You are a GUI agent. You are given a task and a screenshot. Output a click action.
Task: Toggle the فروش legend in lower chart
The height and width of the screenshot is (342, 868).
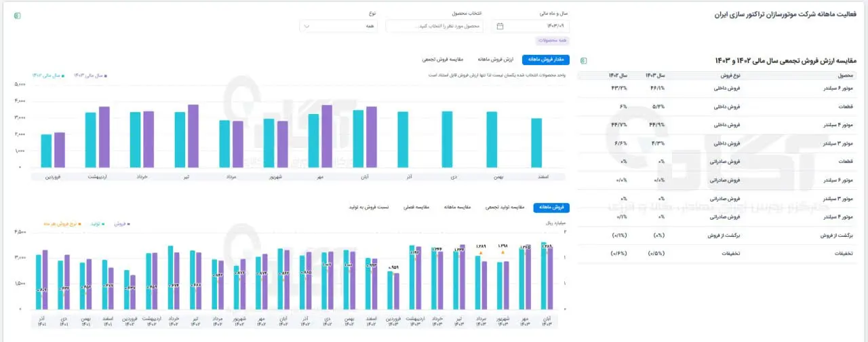(x=123, y=223)
